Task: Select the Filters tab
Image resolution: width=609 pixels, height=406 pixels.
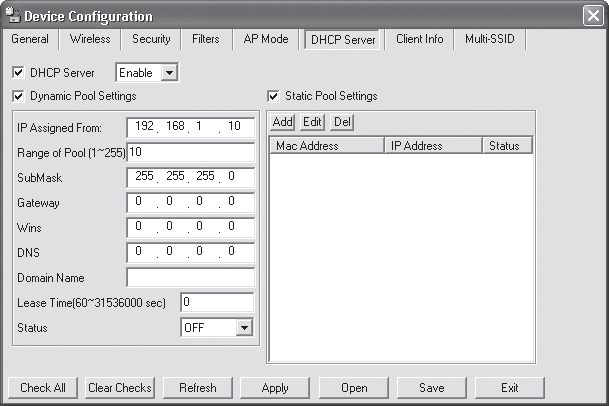Action: pyautogui.click(x=206, y=39)
